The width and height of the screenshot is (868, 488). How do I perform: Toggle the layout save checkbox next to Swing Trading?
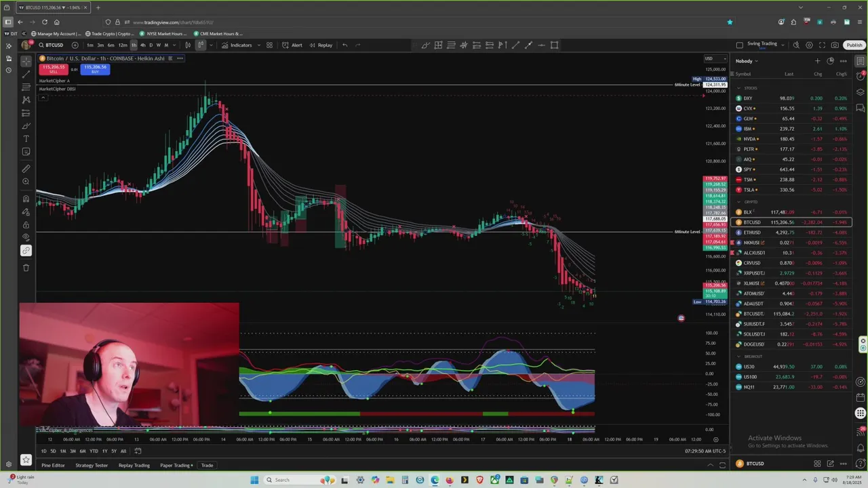click(x=739, y=45)
